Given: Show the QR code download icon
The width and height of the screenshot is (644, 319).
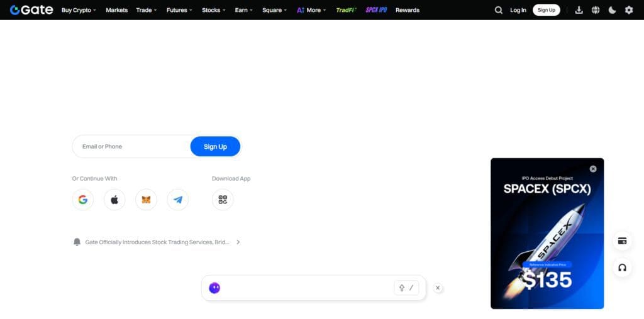Looking at the screenshot, I should pyautogui.click(x=223, y=200).
